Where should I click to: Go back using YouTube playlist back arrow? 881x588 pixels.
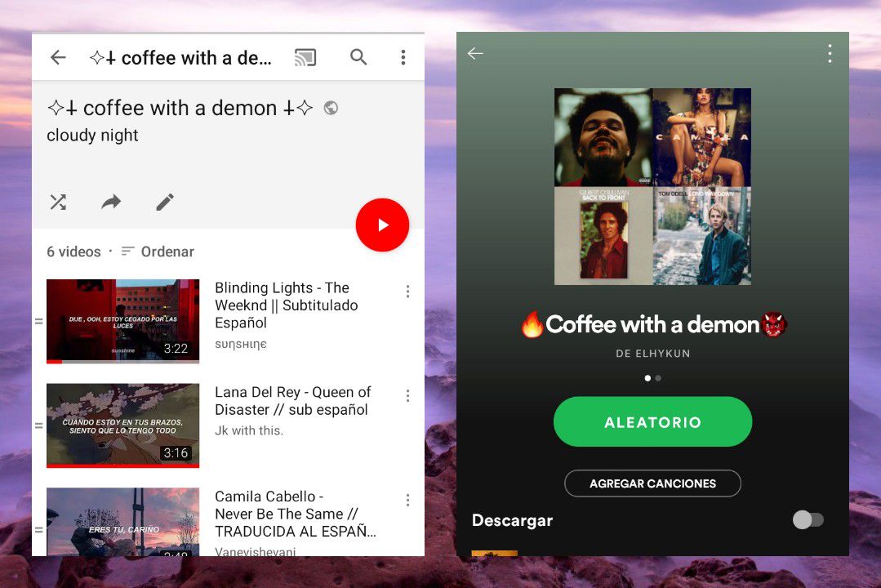click(x=58, y=57)
